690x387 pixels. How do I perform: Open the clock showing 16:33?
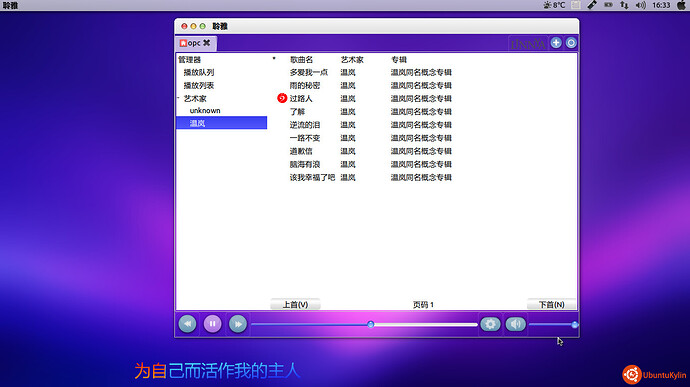pos(661,5)
